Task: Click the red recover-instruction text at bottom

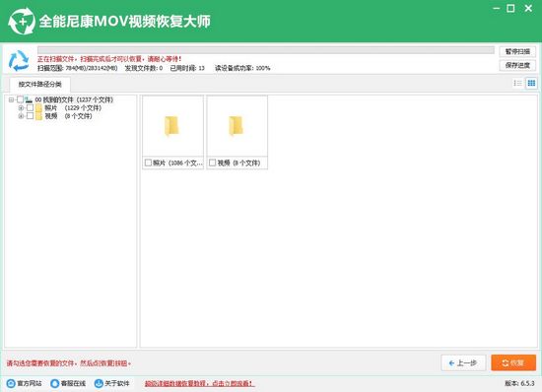Action: 69,363
